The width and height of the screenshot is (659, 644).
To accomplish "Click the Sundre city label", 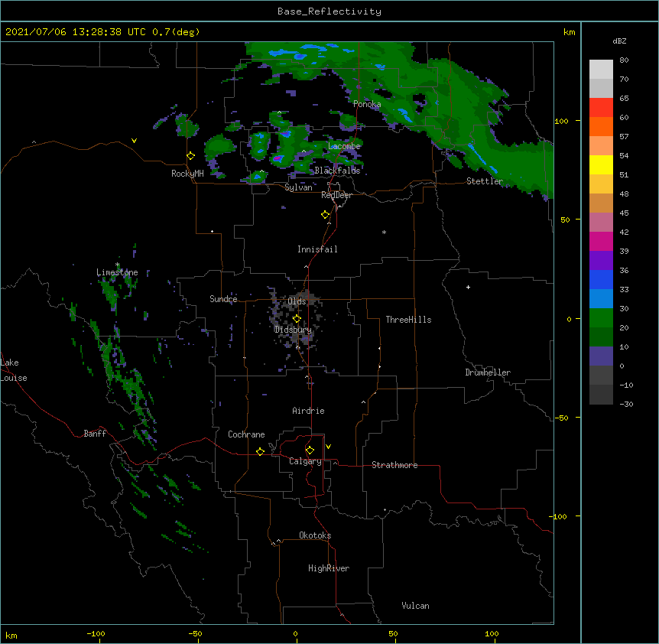I will [x=223, y=299].
